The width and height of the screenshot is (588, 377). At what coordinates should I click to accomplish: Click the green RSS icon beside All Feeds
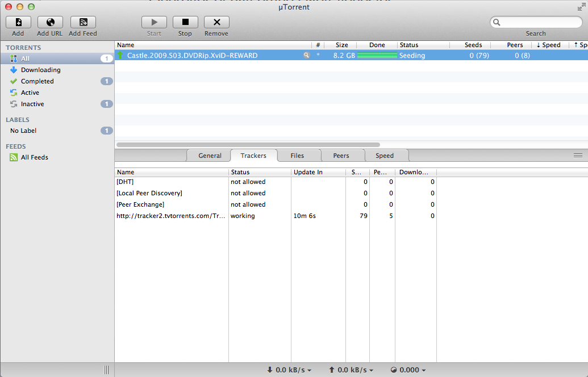click(x=14, y=157)
